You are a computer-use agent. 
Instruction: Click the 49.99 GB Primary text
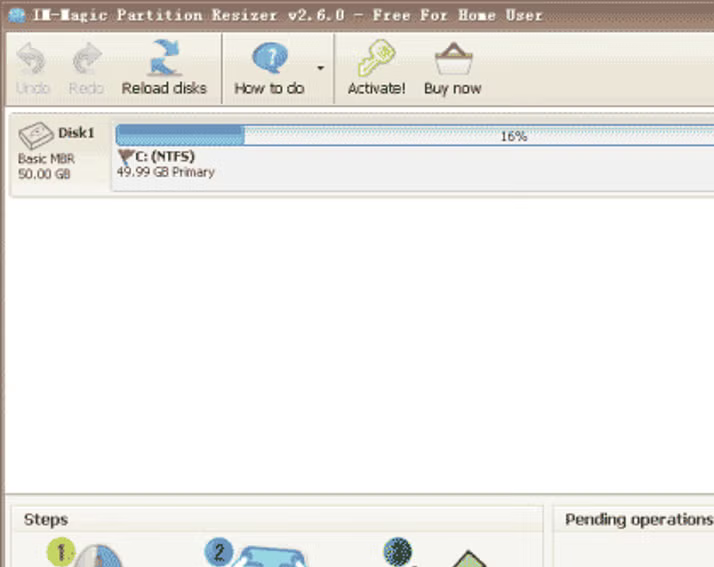click(x=166, y=172)
